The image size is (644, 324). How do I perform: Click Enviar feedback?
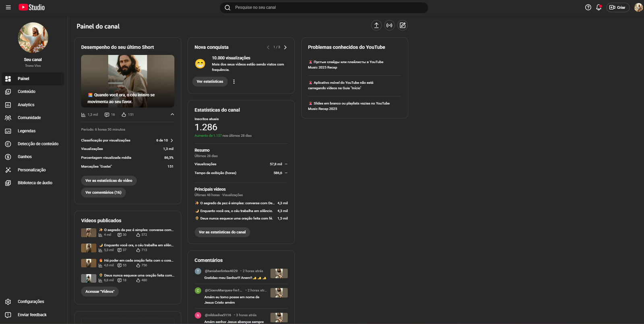[33, 315]
